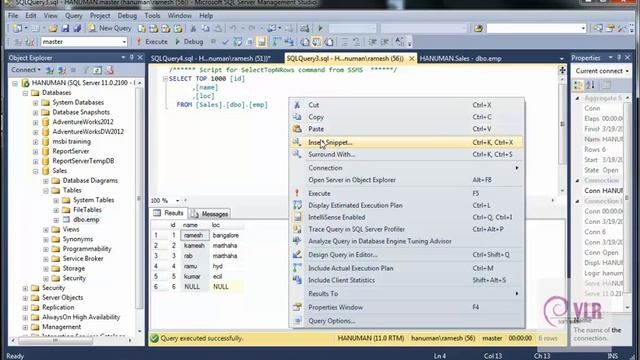Switch to the Messages tab
640x360 pixels.
point(210,214)
